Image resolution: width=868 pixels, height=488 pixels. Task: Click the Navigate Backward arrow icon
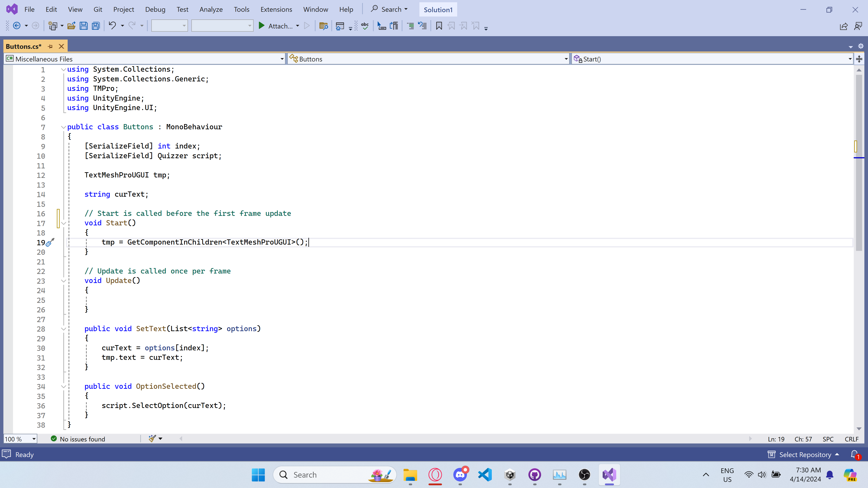tap(17, 26)
